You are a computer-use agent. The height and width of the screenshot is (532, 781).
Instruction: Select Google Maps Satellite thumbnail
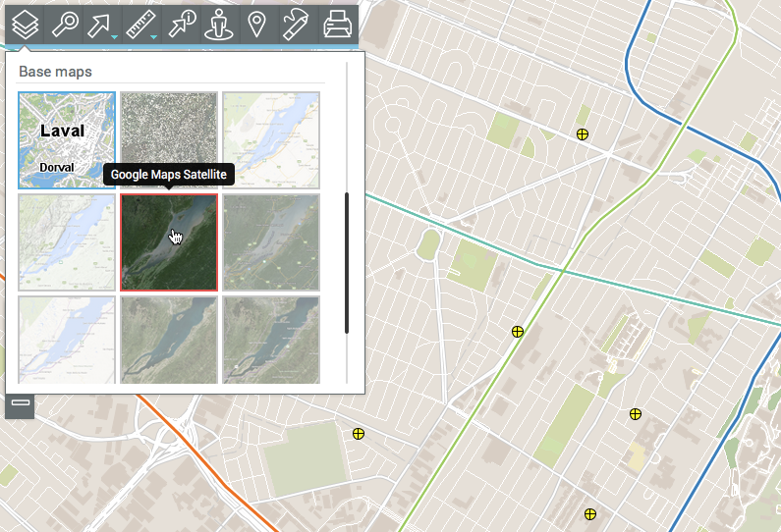169,242
